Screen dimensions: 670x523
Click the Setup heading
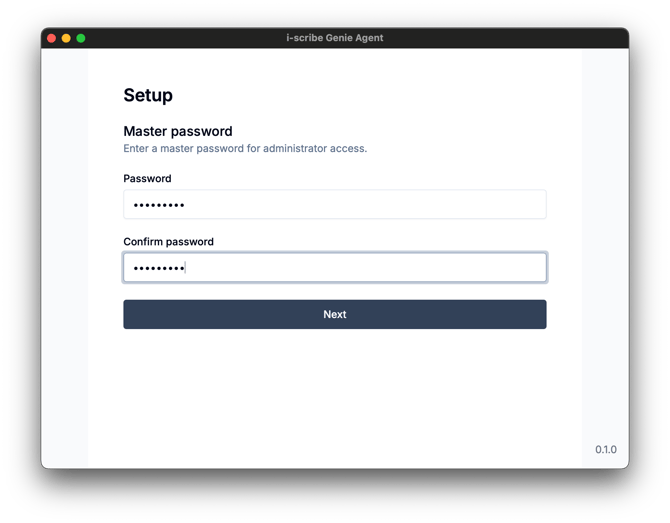tap(148, 95)
